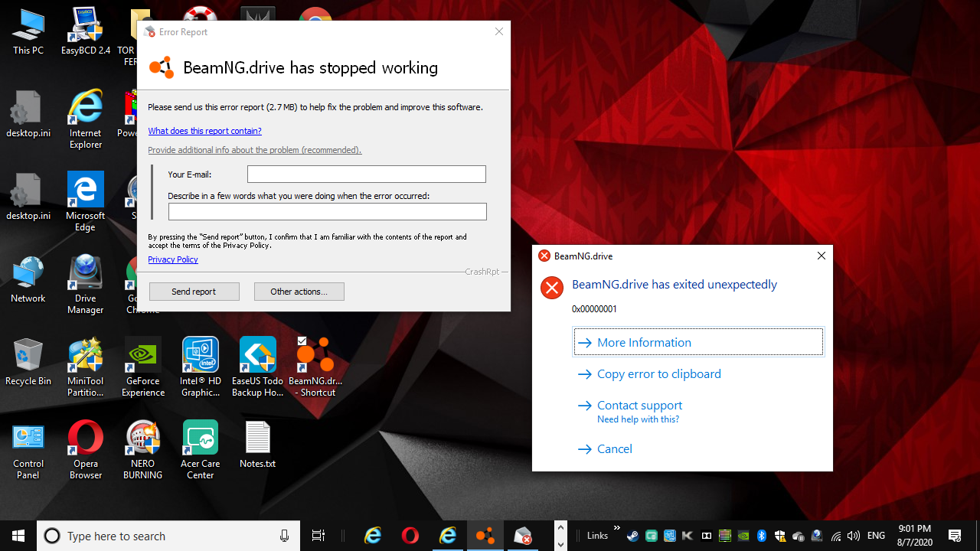
Task: Select the This PC desktop icon
Action: click(x=28, y=32)
